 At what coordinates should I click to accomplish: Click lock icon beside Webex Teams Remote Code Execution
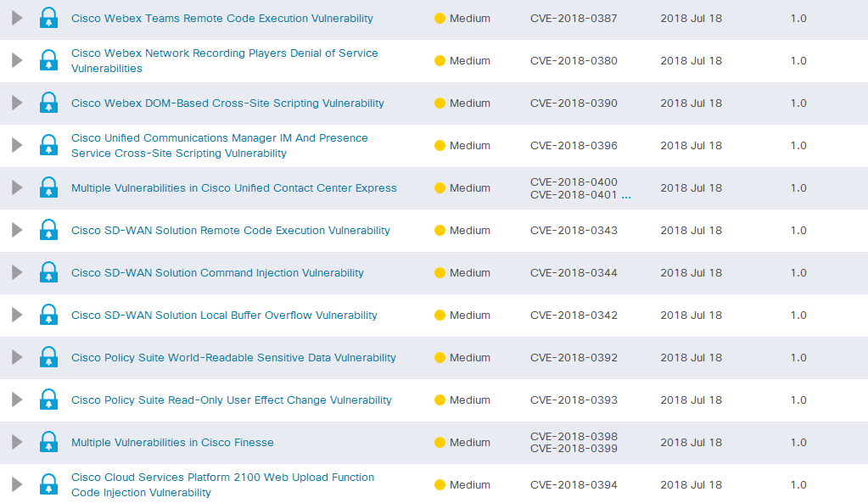tap(49, 19)
